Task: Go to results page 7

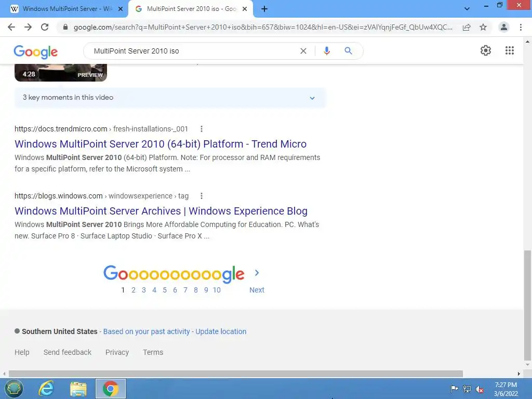Action: pyautogui.click(x=185, y=290)
